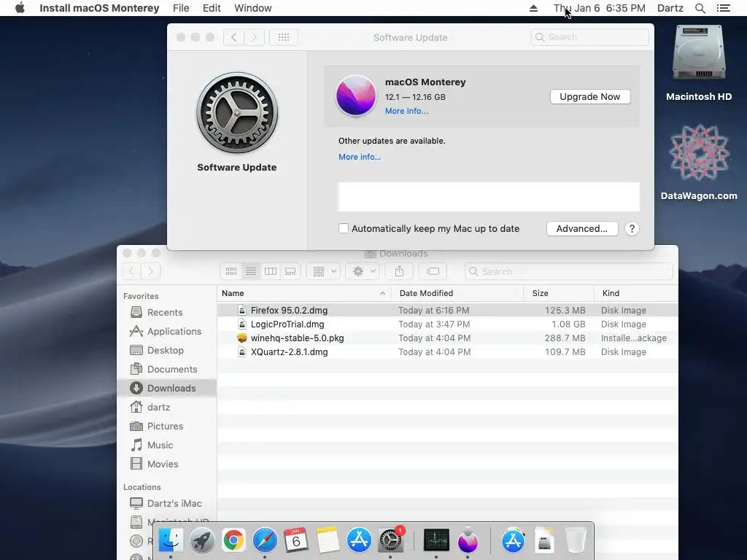
Task: Sort by the Kind column
Action: [636, 293]
